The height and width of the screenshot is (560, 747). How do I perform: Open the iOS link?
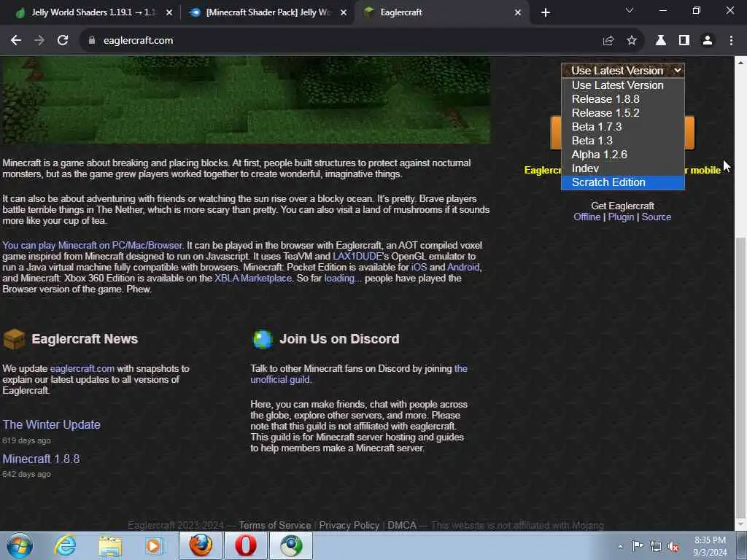(x=419, y=267)
